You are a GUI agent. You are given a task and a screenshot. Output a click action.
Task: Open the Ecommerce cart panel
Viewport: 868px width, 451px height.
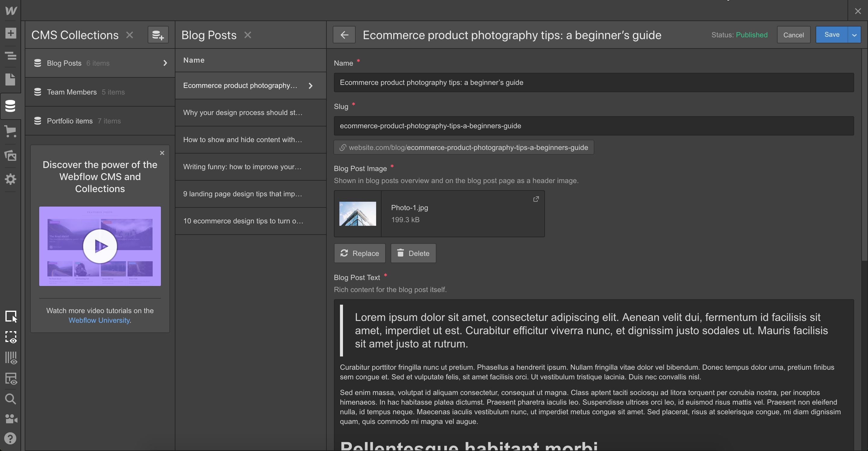[x=11, y=131]
